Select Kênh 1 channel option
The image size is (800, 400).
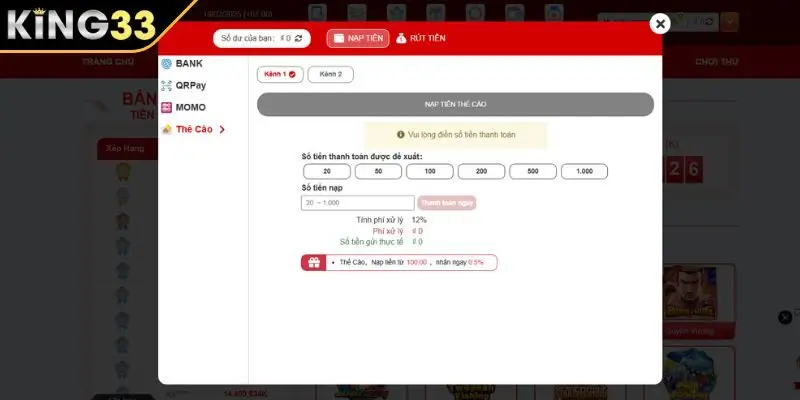coord(279,74)
